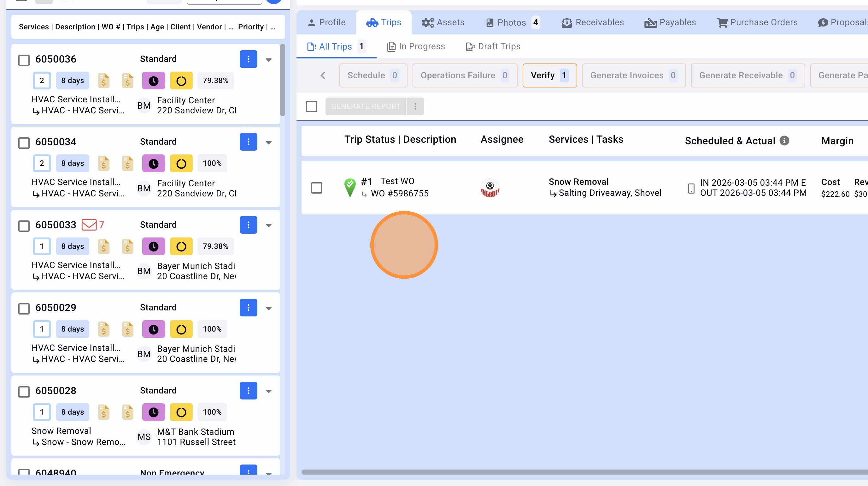The height and width of the screenshot is (486, 868).
Task: Select the checkbox for the Test WO trip row
Action: (316, 188)
